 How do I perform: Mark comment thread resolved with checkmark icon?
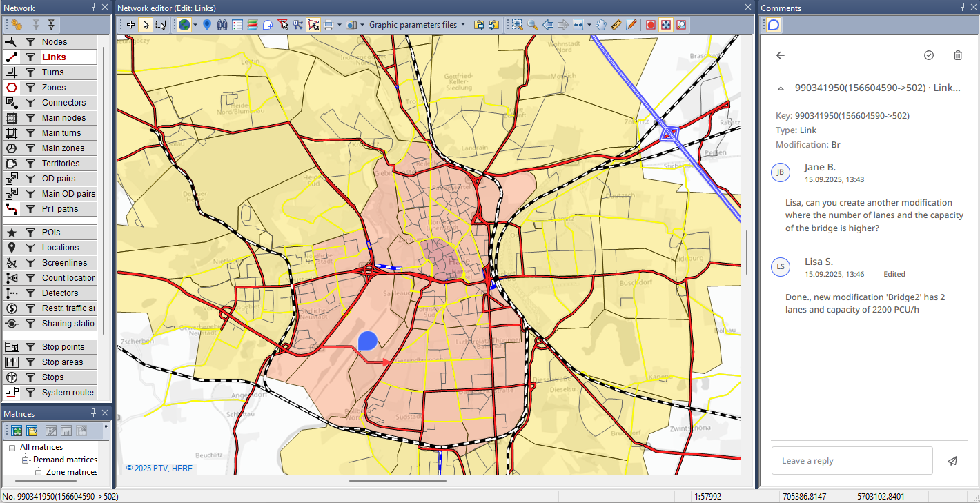(929, 55)
